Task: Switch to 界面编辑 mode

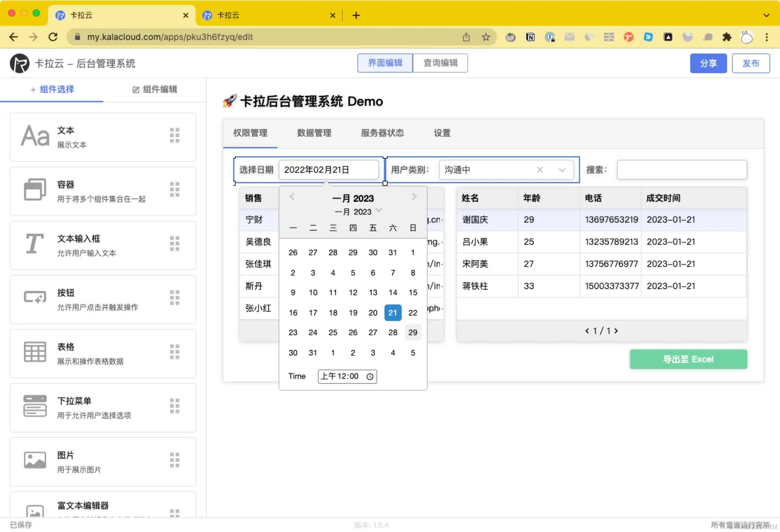Action: click(385, 63)
